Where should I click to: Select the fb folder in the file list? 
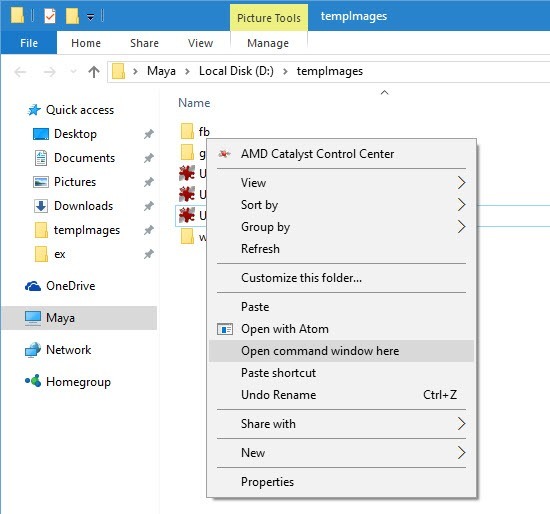[x=204, y=132]
